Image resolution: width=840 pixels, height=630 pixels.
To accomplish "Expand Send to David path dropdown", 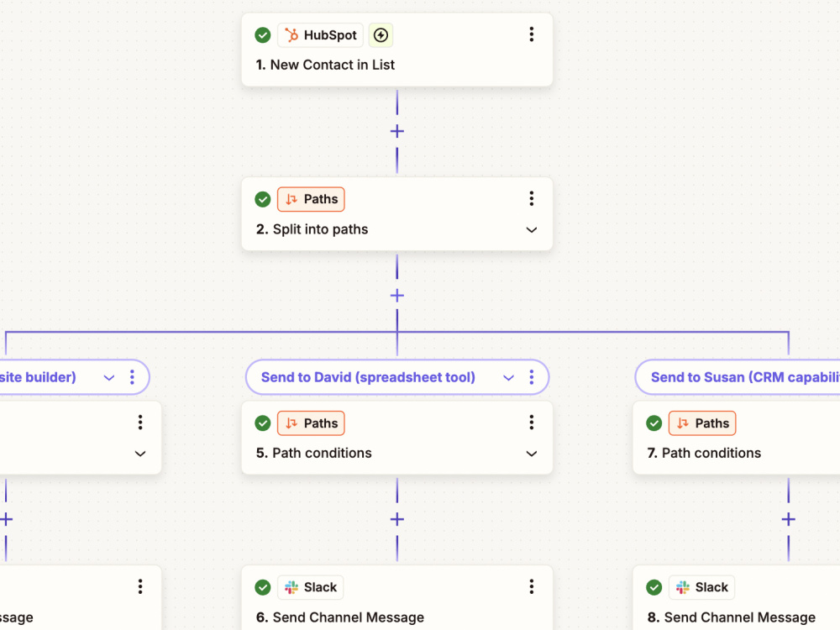I will (508, 378).
